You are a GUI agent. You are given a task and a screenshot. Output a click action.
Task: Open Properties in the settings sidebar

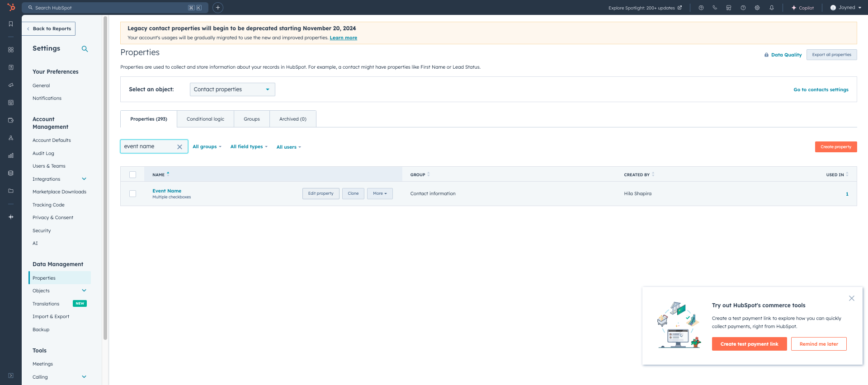(60, 278)
